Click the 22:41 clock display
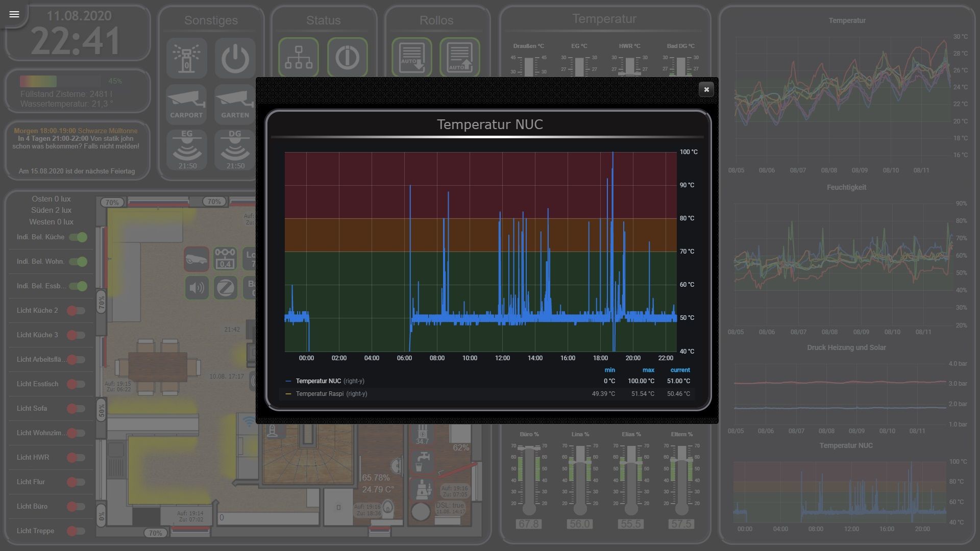 pos(76,41)
